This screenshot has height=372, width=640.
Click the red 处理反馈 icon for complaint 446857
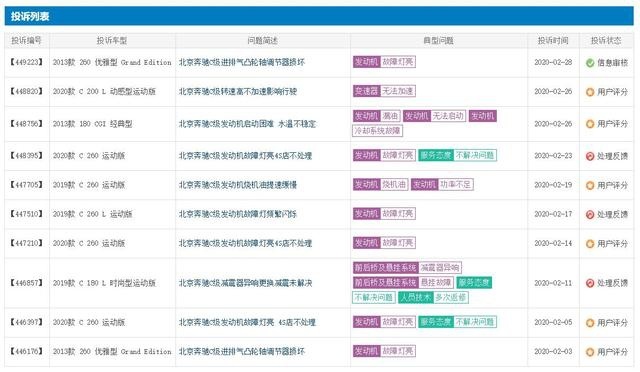pyautogui.click(x=590, y=283)
